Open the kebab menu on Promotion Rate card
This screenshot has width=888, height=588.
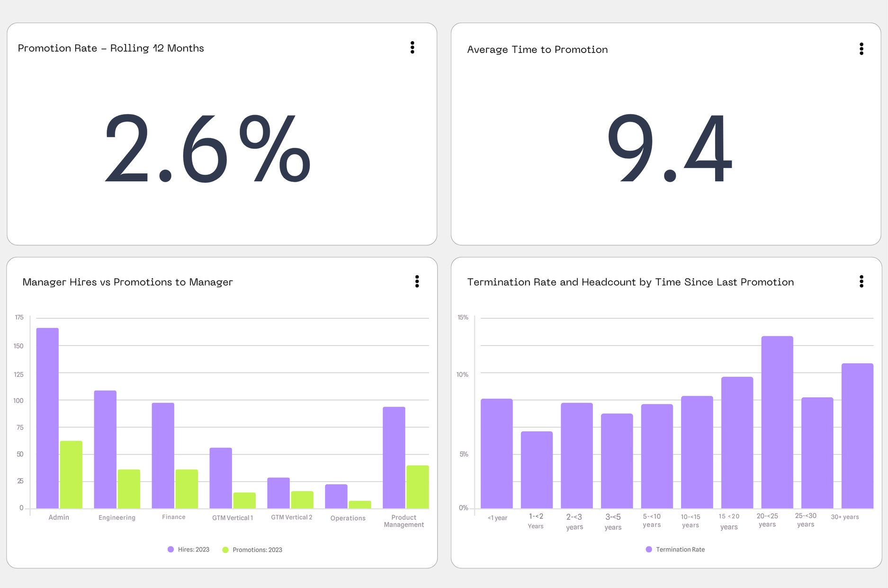tap(412, 47)
